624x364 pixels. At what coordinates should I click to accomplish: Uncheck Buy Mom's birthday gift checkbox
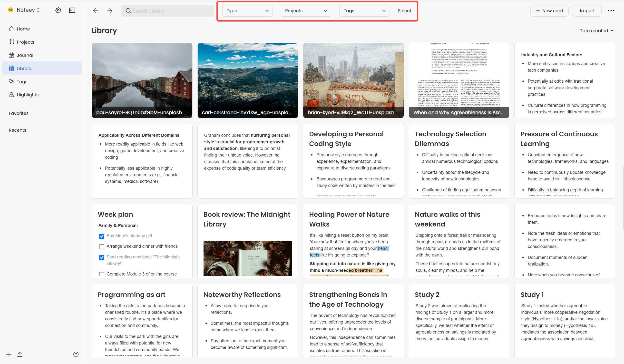102,236
